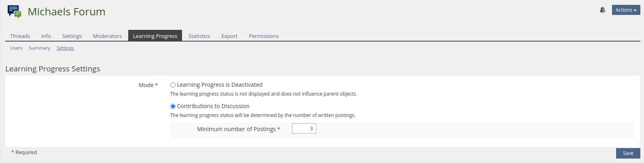The width and height of the screenshot is (644, 163).
Task: Open the Moderators tab
Action: tap(107, 36)
